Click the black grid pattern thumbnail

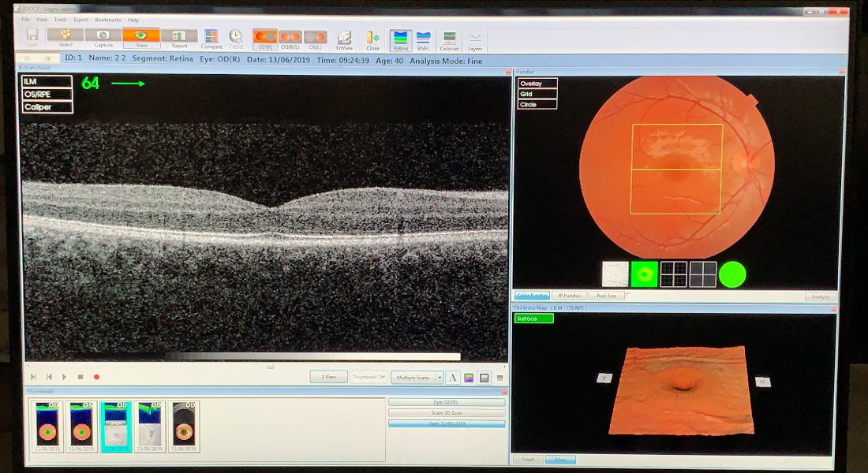point(674,274)
